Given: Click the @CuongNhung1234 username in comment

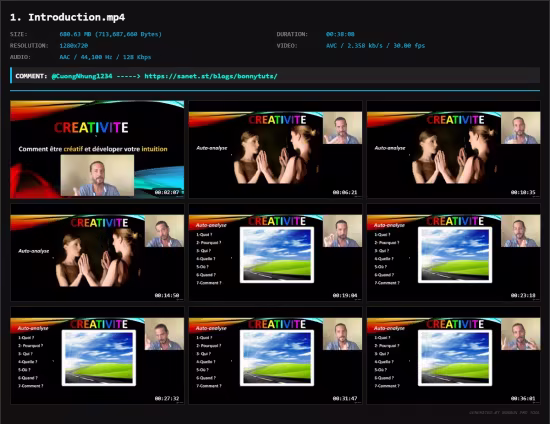Looking at the screenshot, I should pyautogui.click(x=82, y=76).
